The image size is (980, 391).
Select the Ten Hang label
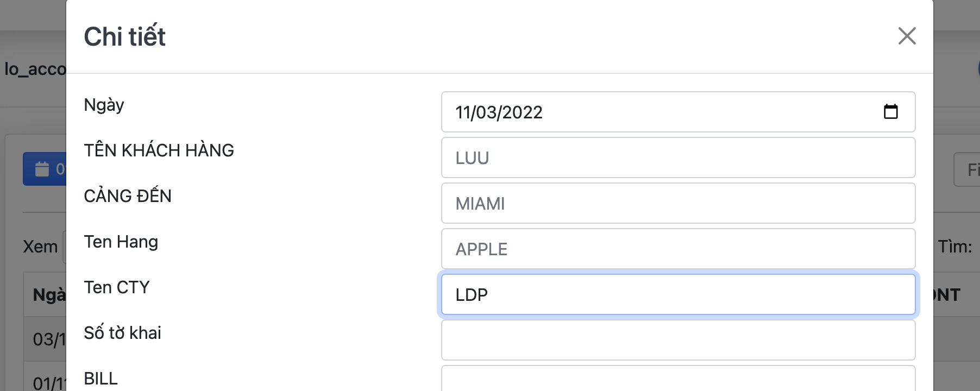(121, 242)
